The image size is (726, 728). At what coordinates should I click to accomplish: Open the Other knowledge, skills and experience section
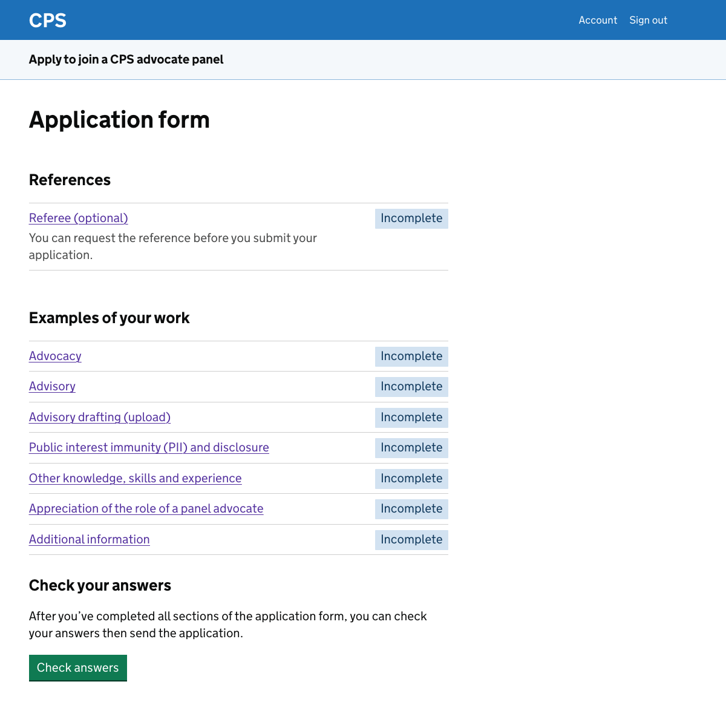coord(135,478)
